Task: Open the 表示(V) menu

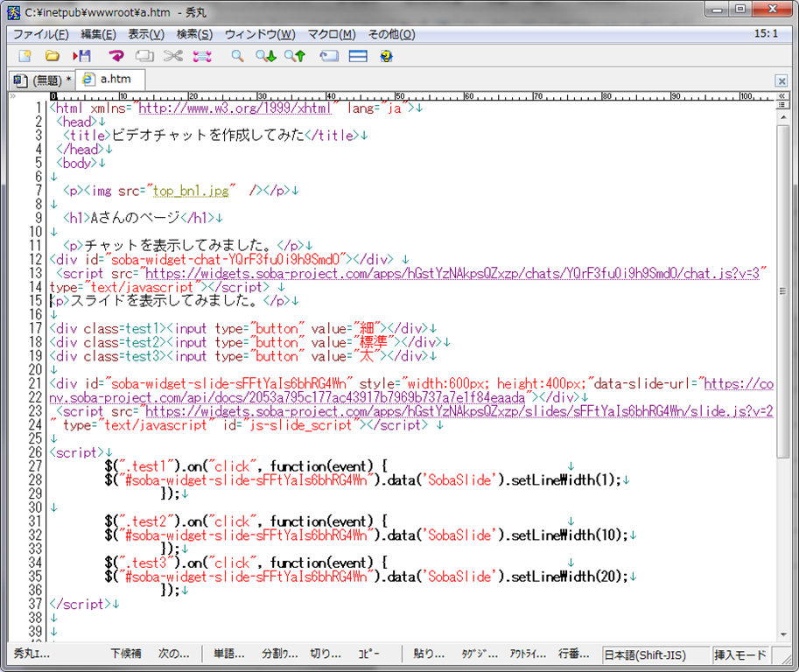Action: [146, 34]
